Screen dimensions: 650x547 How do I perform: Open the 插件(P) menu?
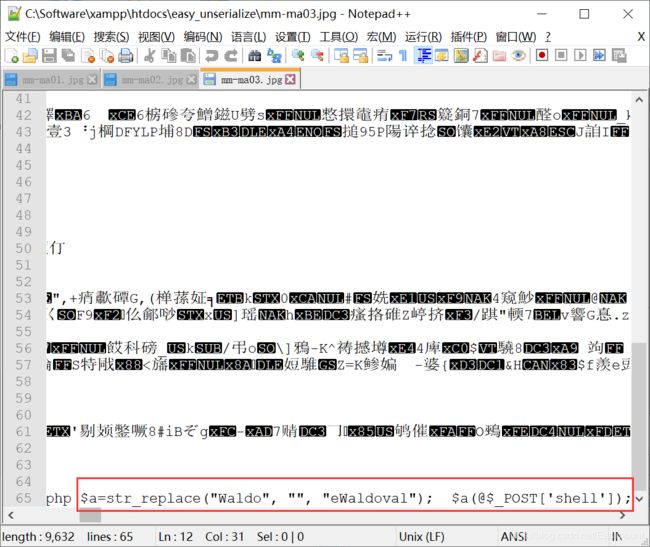coord(468,37)
